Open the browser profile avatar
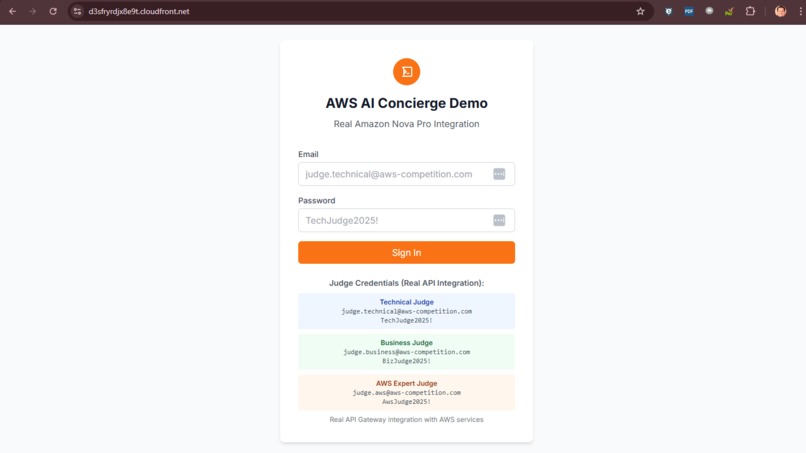The width and height of the screenshot is (806, 453). 780,11
